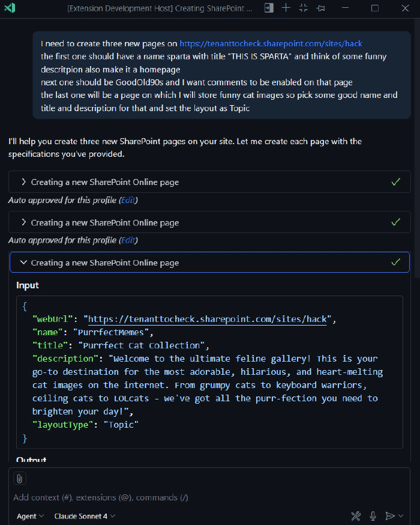420x525 pixels.
Task: Click the second auto approved Edit link
Action: point(128,240)
